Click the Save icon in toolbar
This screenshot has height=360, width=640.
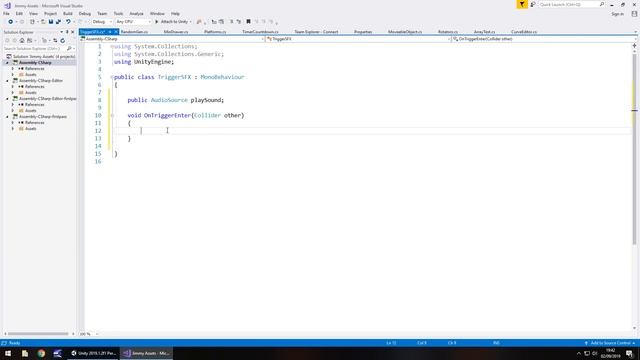click(x=51, y=22)
